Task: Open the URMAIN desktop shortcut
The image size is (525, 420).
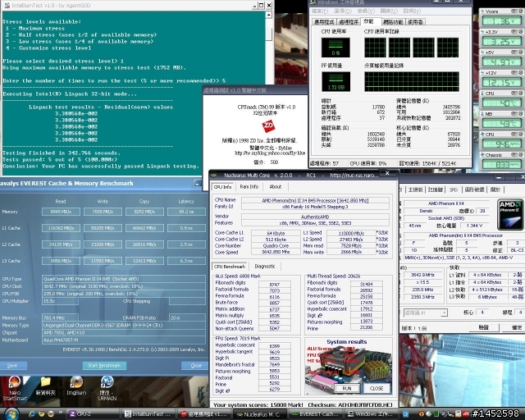Action: 107,388
